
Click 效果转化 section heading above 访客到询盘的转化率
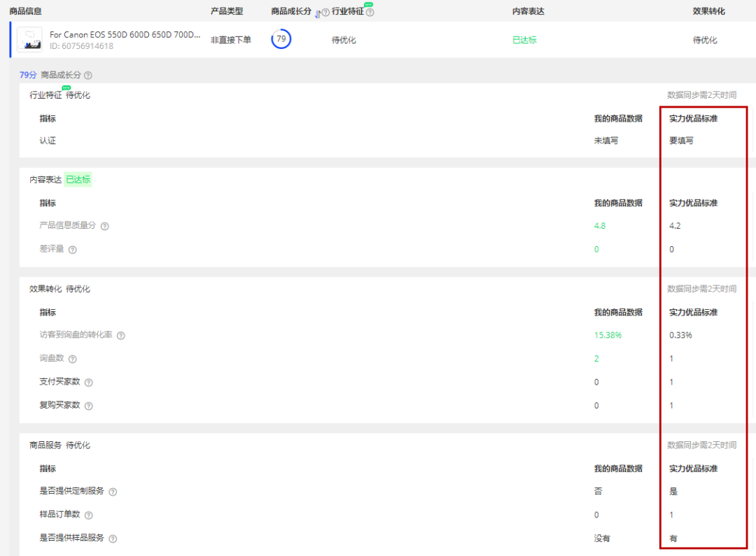[x=45, y=289]
